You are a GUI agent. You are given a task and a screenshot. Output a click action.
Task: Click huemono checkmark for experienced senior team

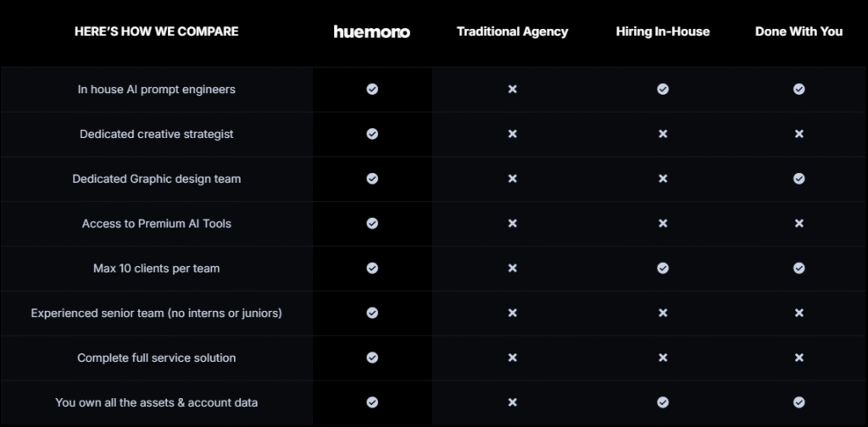click(x=372, y=313)
